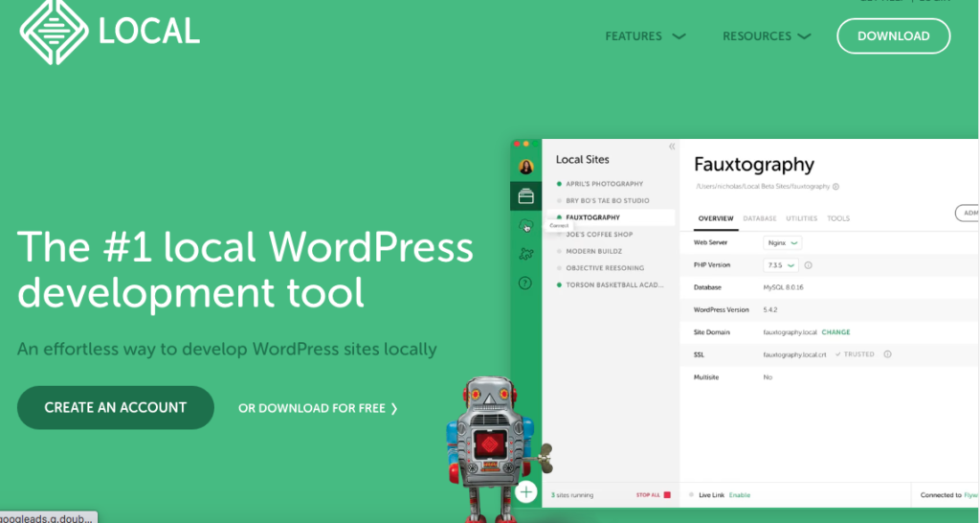Click the add new site plus button
The width and height of the screenshot is (980, 523).
point(526,492)
